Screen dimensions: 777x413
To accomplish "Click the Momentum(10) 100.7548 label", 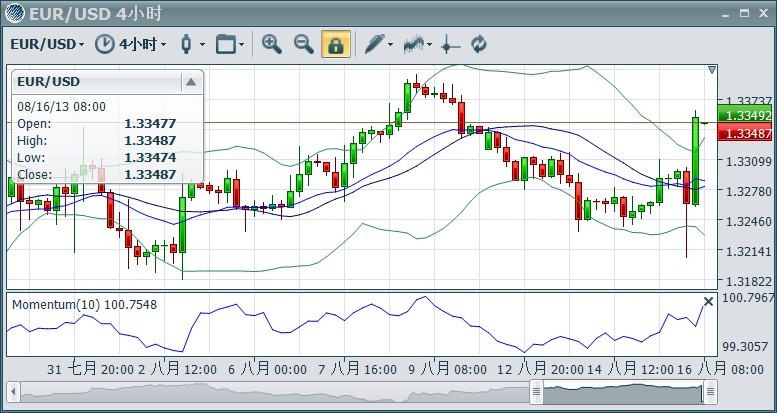I will point(84,304).
